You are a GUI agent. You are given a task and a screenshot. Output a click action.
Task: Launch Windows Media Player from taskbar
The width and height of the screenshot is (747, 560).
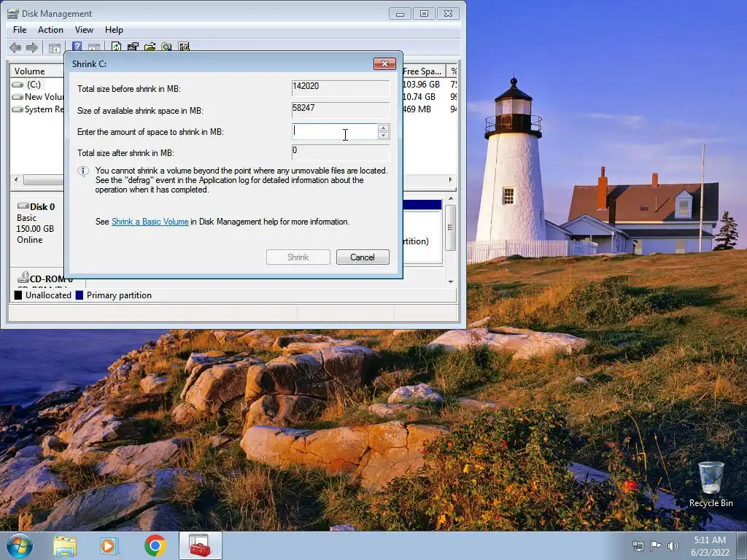tap(109, 546)
